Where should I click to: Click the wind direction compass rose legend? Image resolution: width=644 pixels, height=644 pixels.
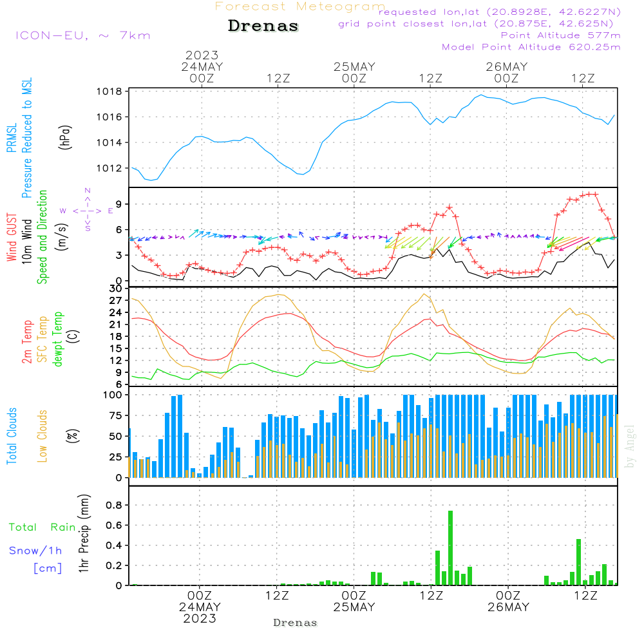(x=88, y=211)
